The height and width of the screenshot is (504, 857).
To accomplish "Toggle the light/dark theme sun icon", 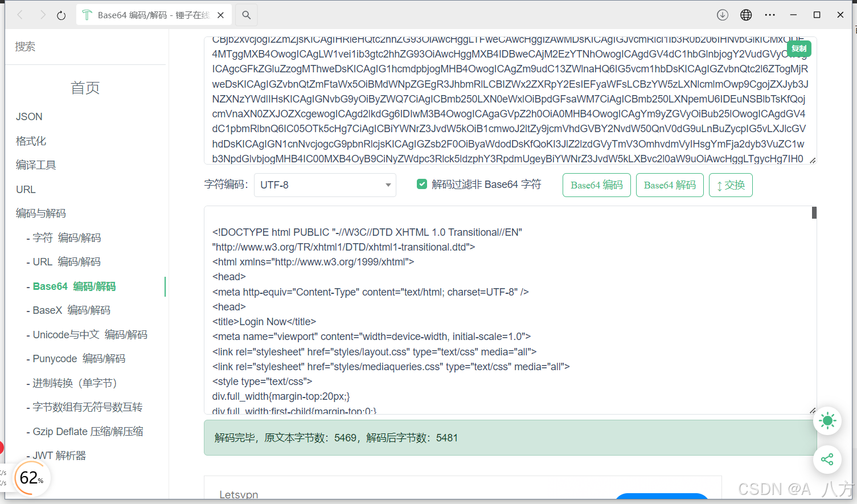I will (827, 421).
